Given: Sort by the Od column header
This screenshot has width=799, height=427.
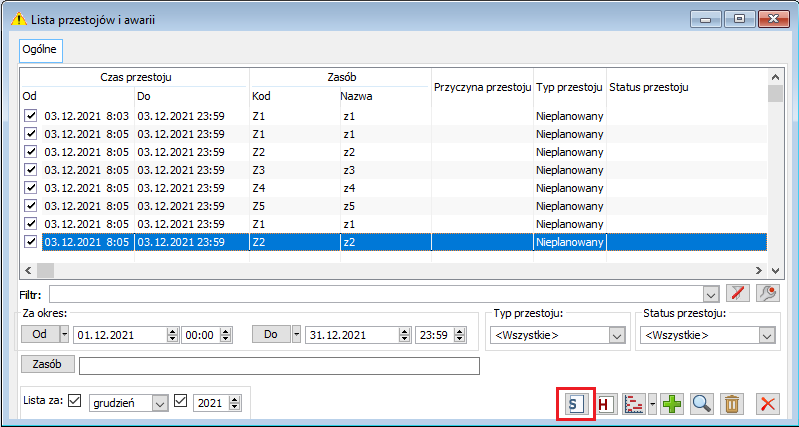Looking at the screenshot, I should pyautogui.click(x=77, y=96).
